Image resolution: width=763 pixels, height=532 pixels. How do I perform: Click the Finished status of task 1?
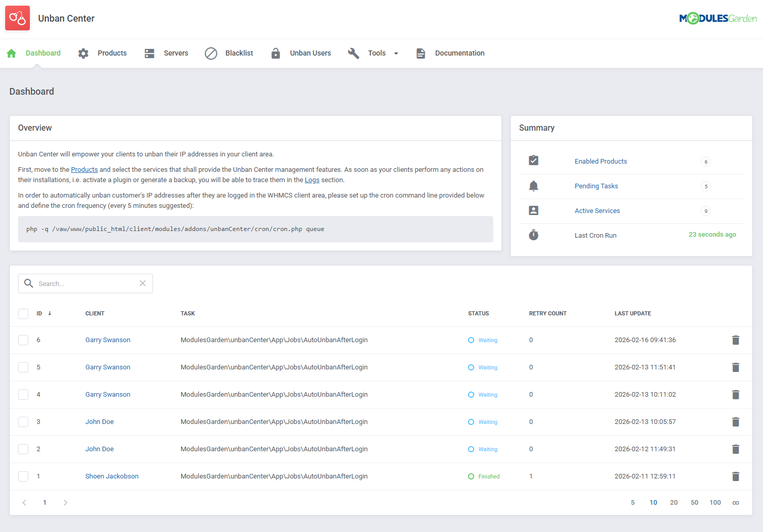(484, 476)
